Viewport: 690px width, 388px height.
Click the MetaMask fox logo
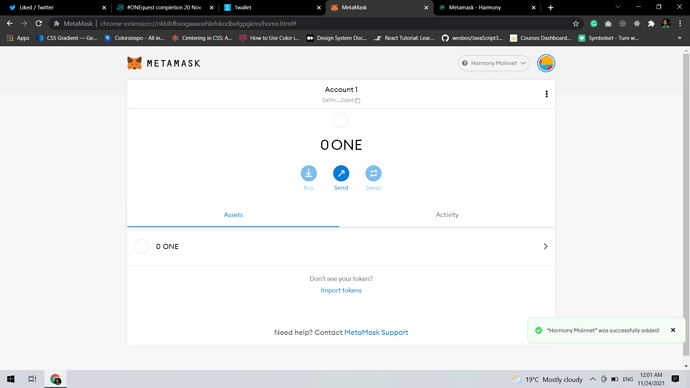click(134, 63)
